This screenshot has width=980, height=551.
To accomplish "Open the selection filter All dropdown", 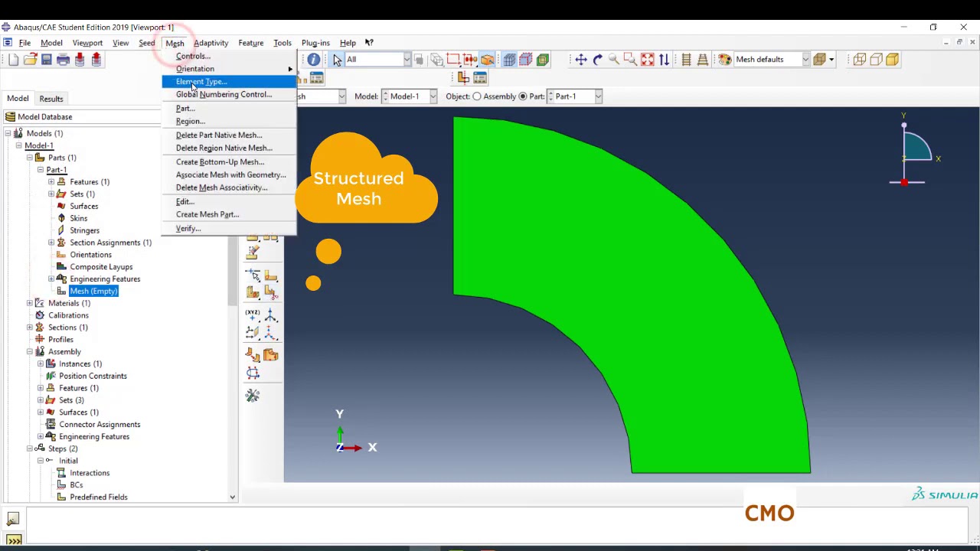I will [x=407, y=60].
